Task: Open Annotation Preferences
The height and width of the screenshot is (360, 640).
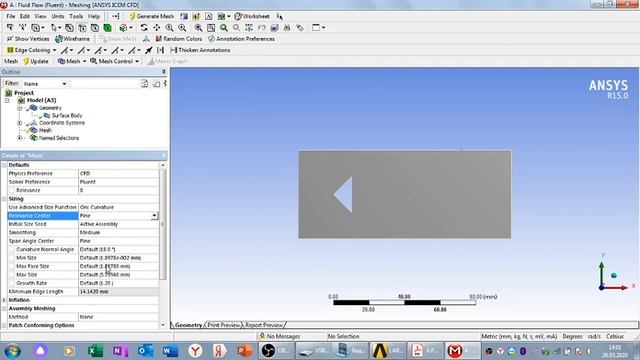Action: (241, 39)
